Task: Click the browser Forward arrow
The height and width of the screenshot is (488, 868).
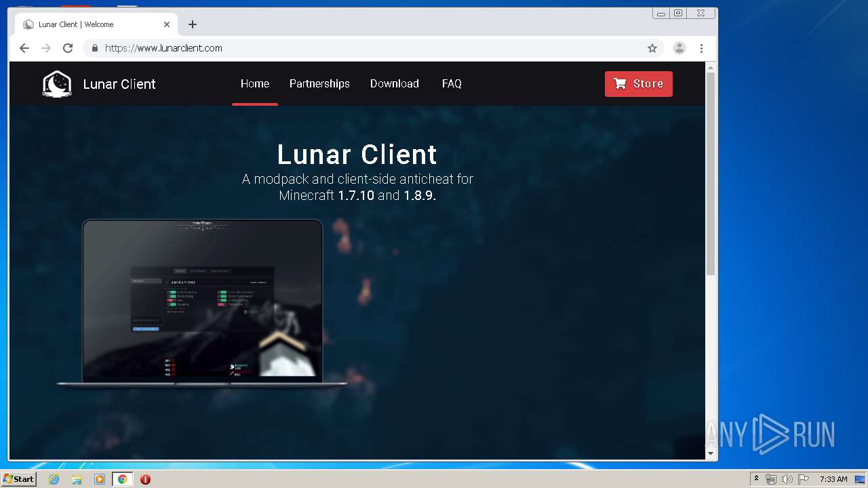Action: coord(46,48)
